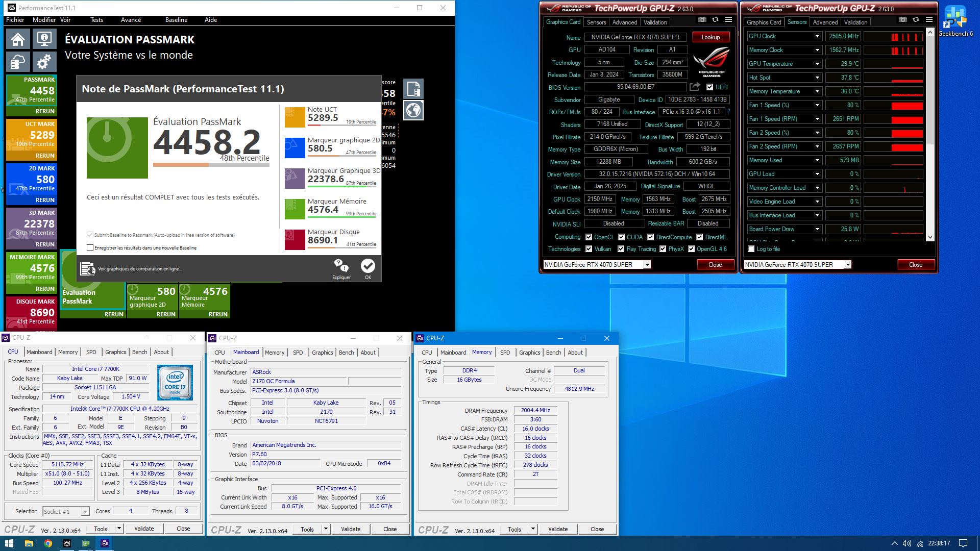
Task: Open Tools dropdown arrow in CPU-Z Memory window
Action: (x=533, y=529)
